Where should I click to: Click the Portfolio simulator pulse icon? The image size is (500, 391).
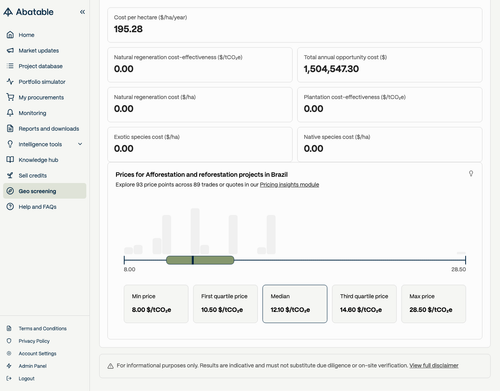coord(10,82)
